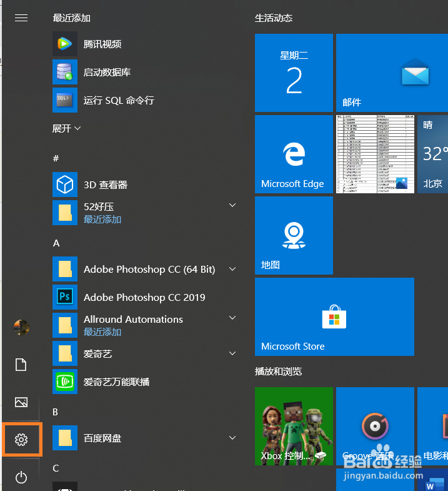Open Adobe Photoshop CC (64 Bit) folder icon
The width and height of the screenshot is (448, 491).
pyautogui.click(x=65, y=270)
